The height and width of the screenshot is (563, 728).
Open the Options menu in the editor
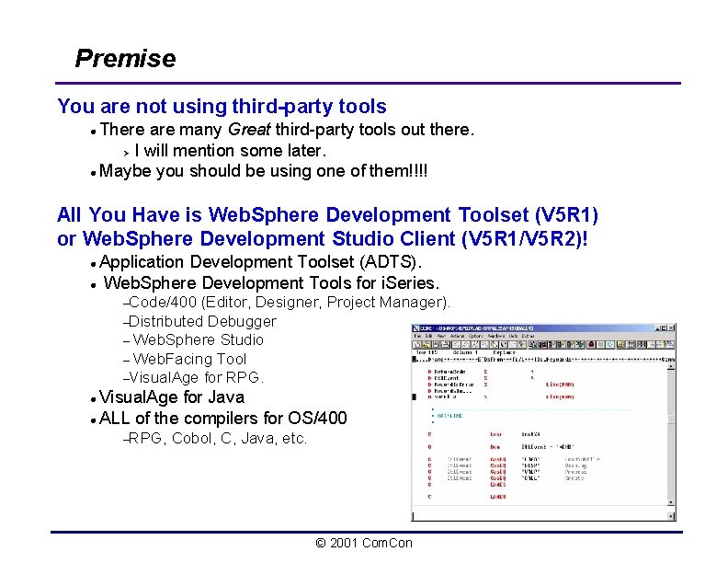click(x=475, y=336)
